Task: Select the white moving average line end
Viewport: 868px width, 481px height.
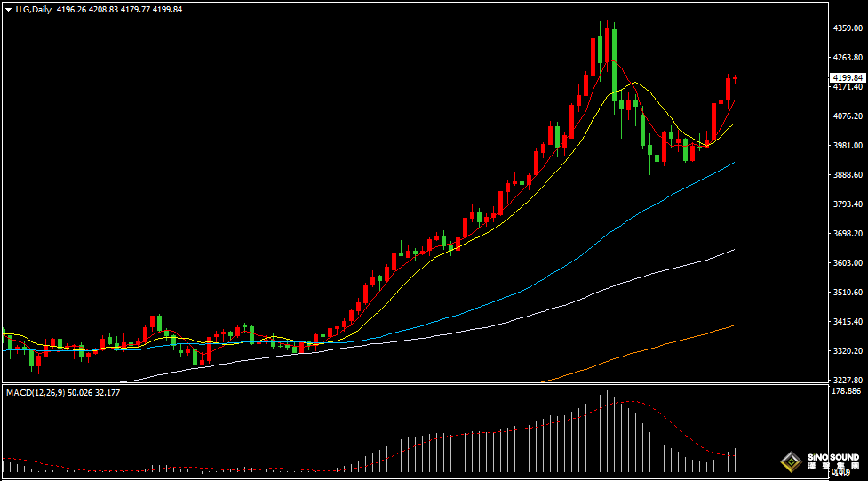Action: pyautogui.click(x=734, y=250)
